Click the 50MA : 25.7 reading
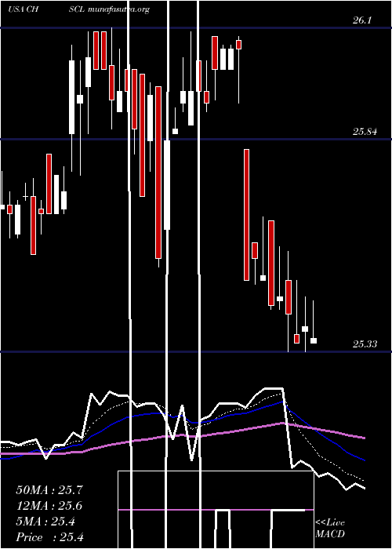The image size is (392, 549). pos(49,490)
